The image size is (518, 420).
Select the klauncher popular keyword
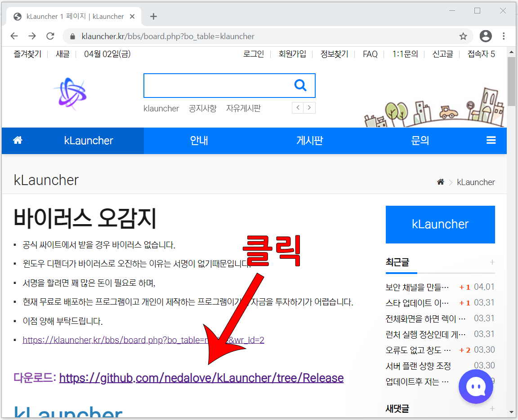coord(161,108)
